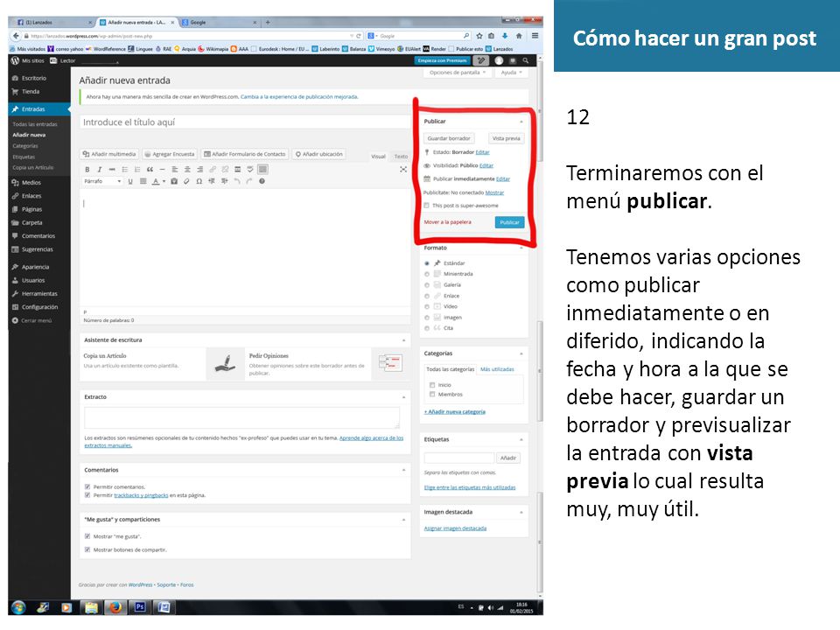Image resolution: width=840 pixels, height=630 pixels.
Task: Undo last edit in editor
Action: pyautogui.click(x=237, y=182)
